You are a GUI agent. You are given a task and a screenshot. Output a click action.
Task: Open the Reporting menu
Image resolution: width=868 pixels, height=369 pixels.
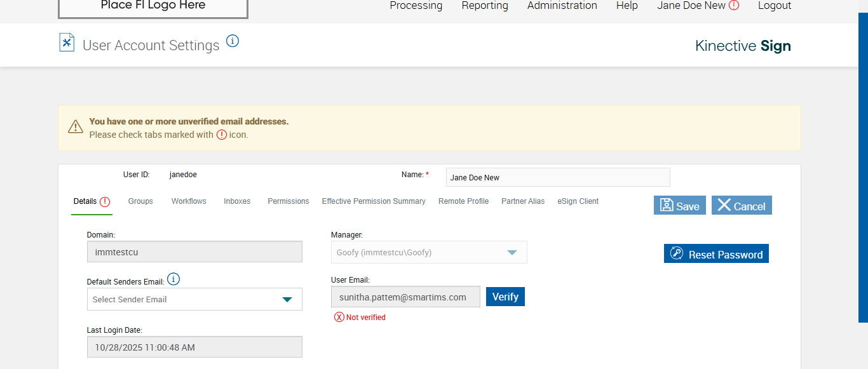pos(485,6)
